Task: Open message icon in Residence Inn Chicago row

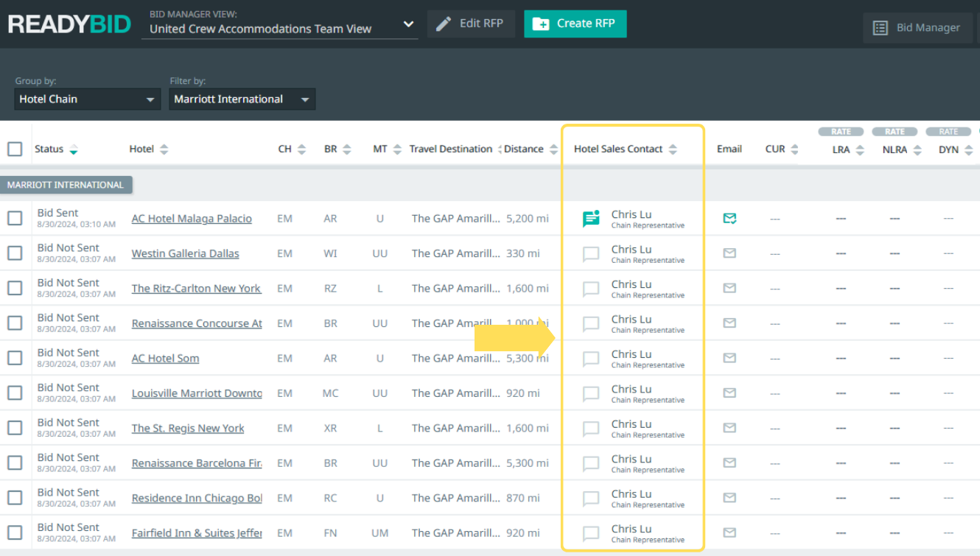Action: tap(591, 499)
